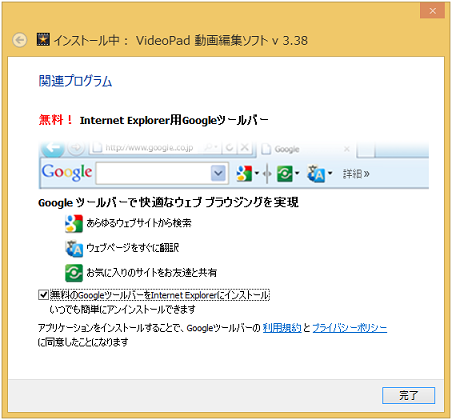Click the search magnifier in the preview address bar
Image resolution: width=452 pixels, height=420 pixels.
[210, 147]
